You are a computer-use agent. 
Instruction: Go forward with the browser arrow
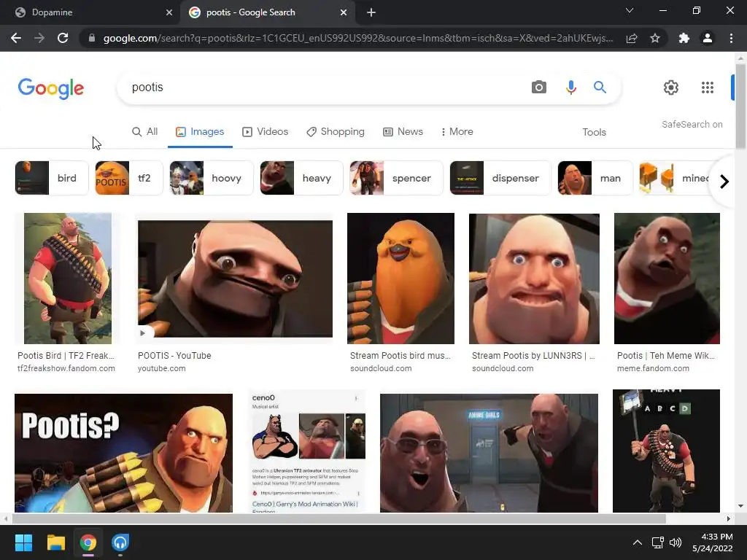pyautogui.click(x=39, y=38)
